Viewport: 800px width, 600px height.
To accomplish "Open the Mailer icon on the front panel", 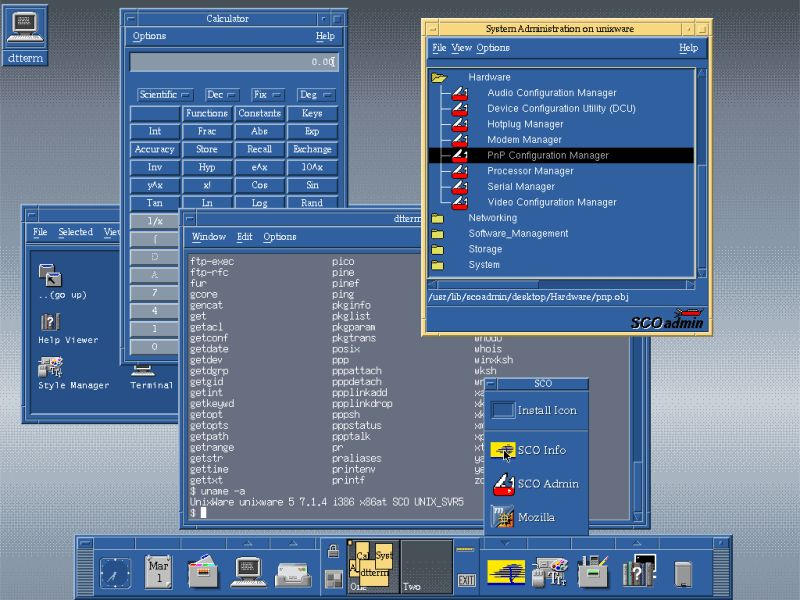I will click(x=293, y=573).
